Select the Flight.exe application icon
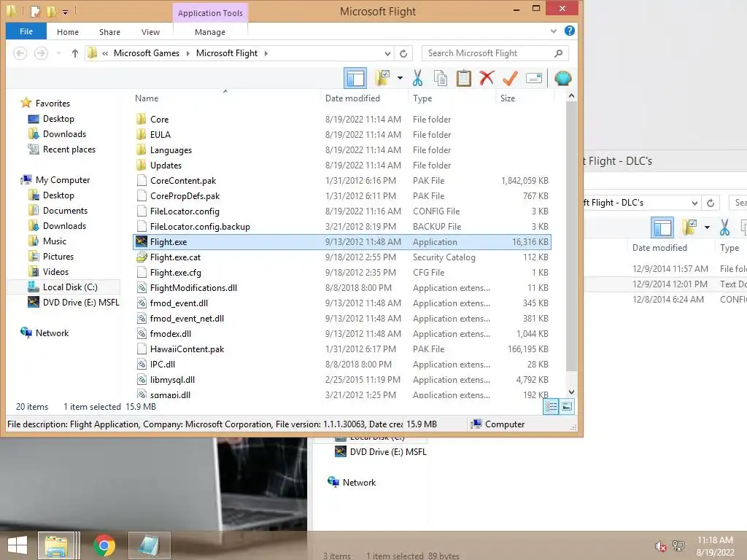The image size is (747, 560). pos(142,241)
